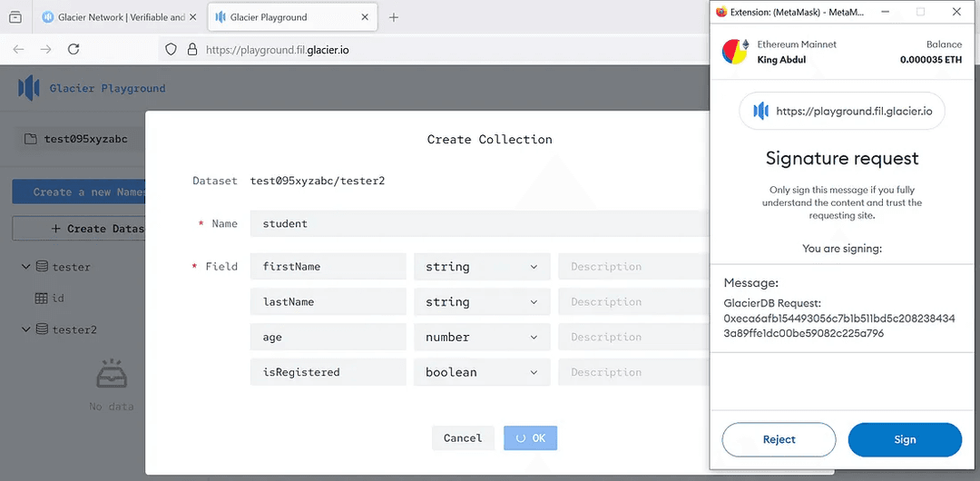Click the file icon beside test095xyzabc
Viewport: 980px width, 481px height.
[x=30, y=139]
